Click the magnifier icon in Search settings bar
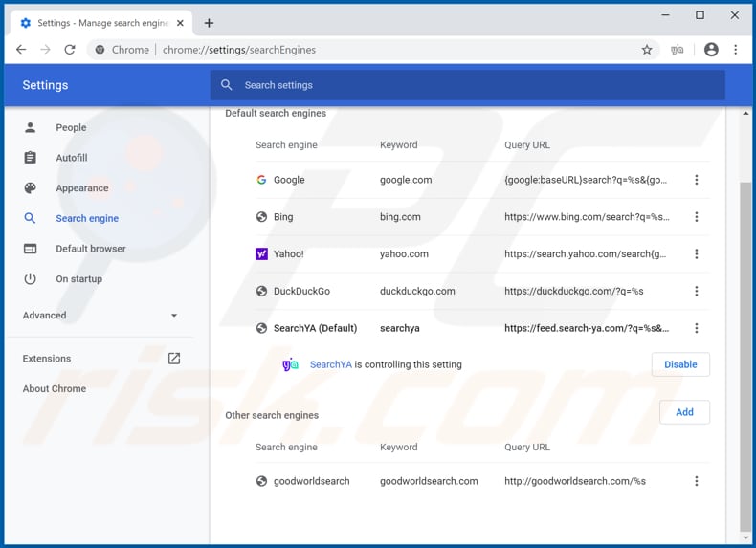 click(x=226, y=85)
